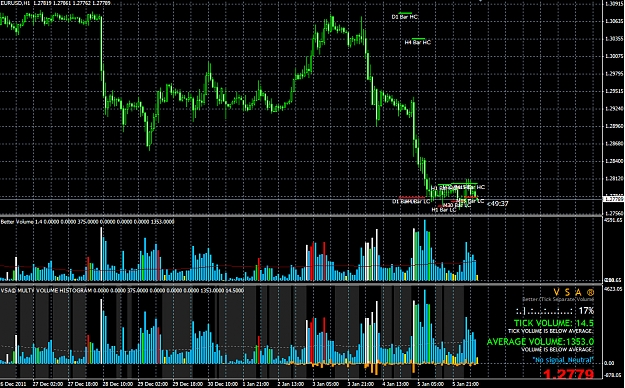625x388 pixels.
Task: Click the 'H1 Bar LC' label
Action: 444,210
